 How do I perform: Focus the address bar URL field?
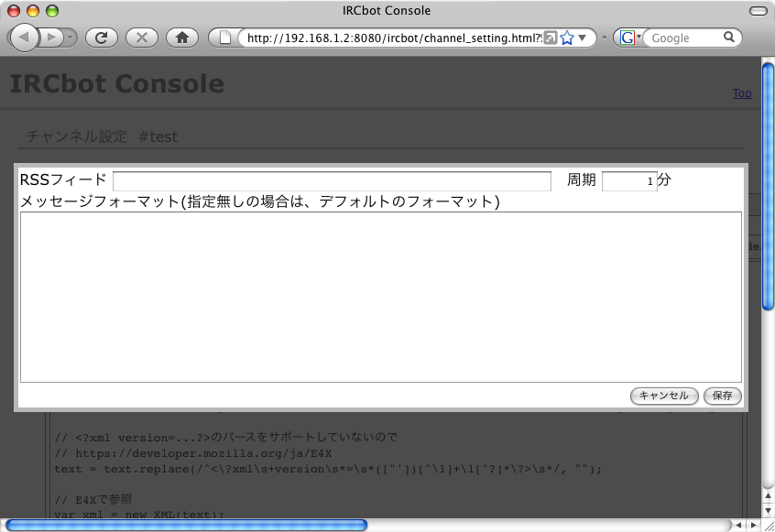(x=394, y=38)
